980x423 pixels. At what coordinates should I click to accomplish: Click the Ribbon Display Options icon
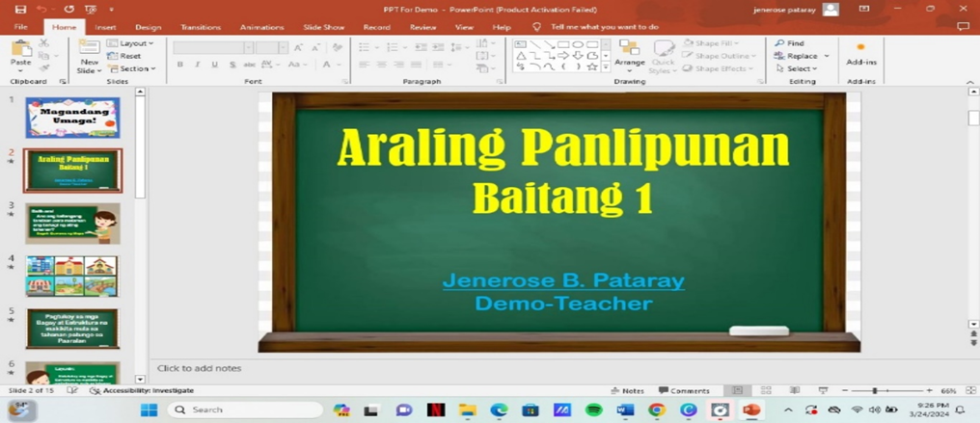[864, 9]
